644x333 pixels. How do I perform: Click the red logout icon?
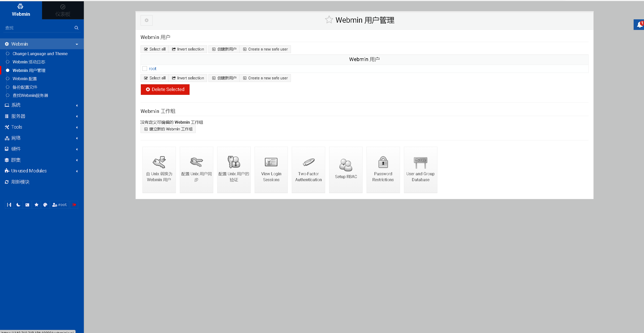pos(74,205)
